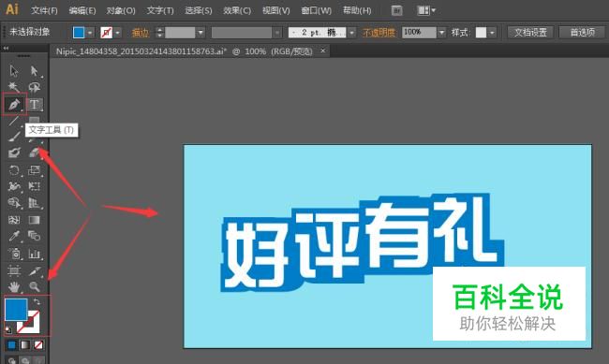
Task: Open the 不透明度 opacity panel link
Action: click(x=379, y=33)
